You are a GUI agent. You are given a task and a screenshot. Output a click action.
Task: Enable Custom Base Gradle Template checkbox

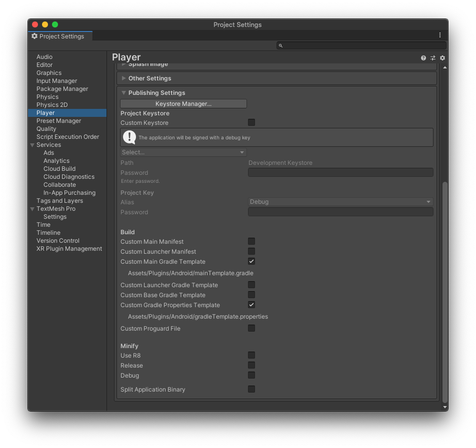[251, 295]
